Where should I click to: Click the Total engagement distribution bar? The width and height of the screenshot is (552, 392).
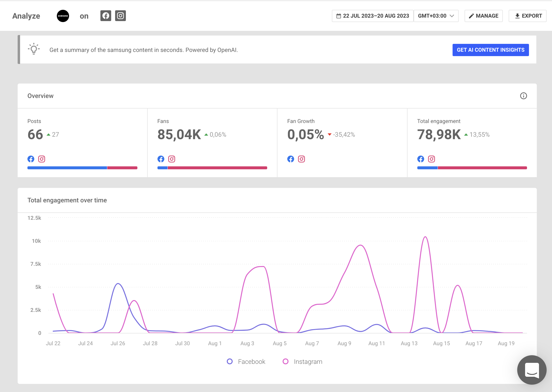pyautogui.click(x=472, y=168)
